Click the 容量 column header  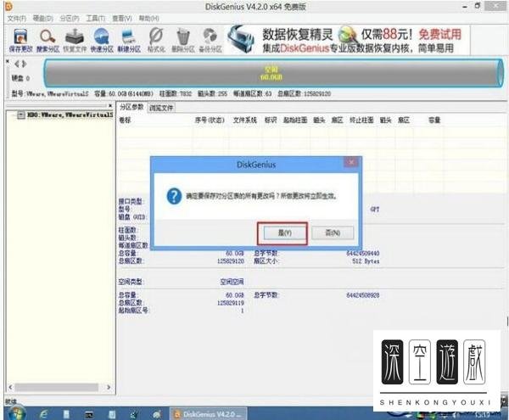(x=434, y=120)
